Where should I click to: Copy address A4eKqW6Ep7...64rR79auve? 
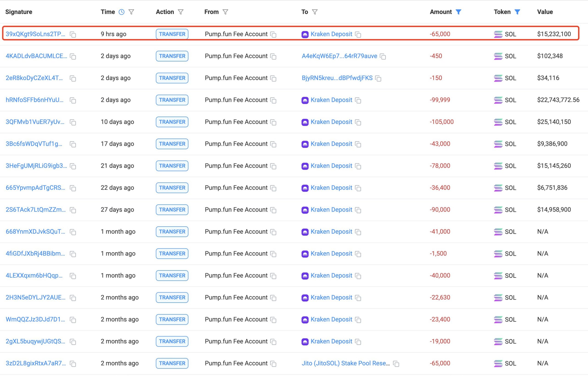383,57
